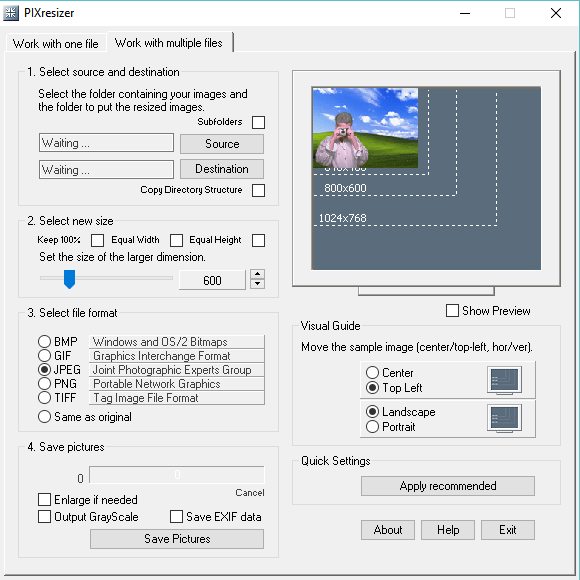580x580 pixels.
Task: Enable Enlarge if needed checkbox
Action: tap(44, 500)
